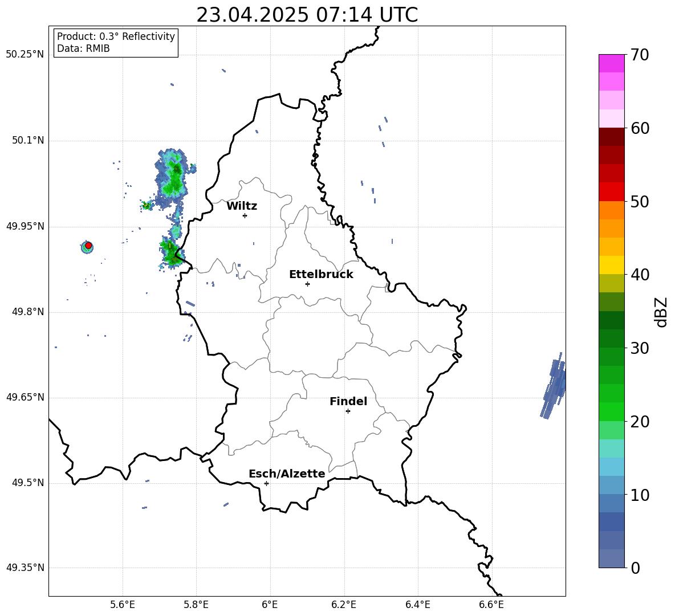Click the yellow colorbar swatch just above 40
Screen dimensions: 675x616
pyautogui.click(x=611, y=265)
